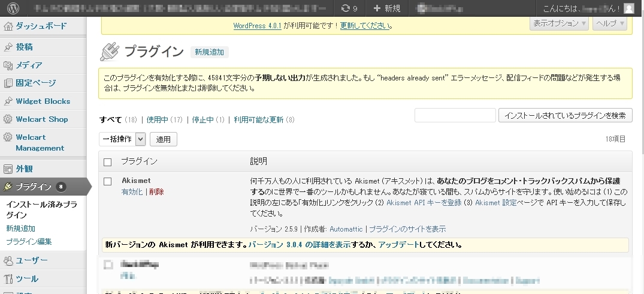644x294 pixels.
Task: Click the Welcart Management gear icon
Action: 8,137
